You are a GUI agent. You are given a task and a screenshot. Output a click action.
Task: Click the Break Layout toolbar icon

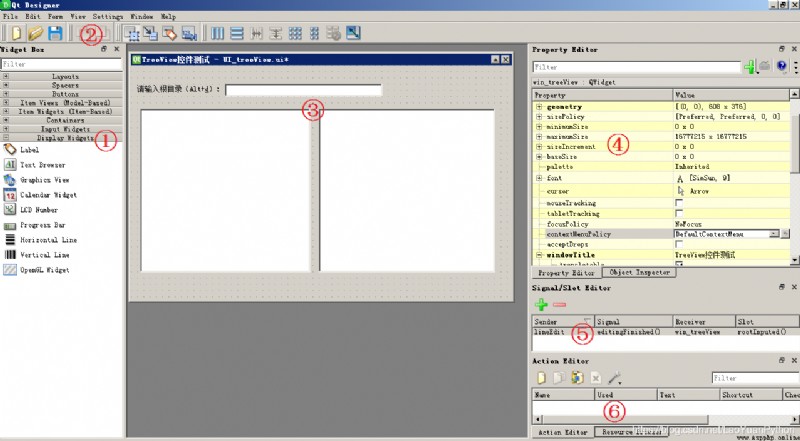point(334,34)
